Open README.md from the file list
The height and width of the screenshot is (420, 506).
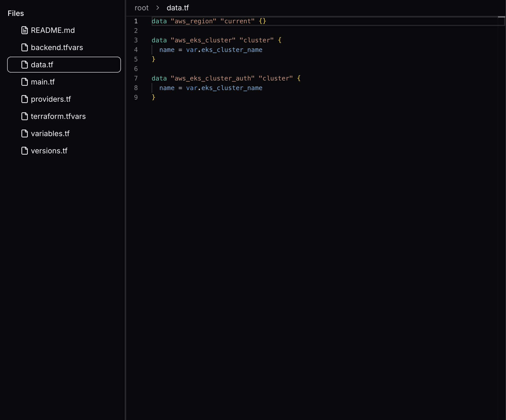tap(64, 30)
